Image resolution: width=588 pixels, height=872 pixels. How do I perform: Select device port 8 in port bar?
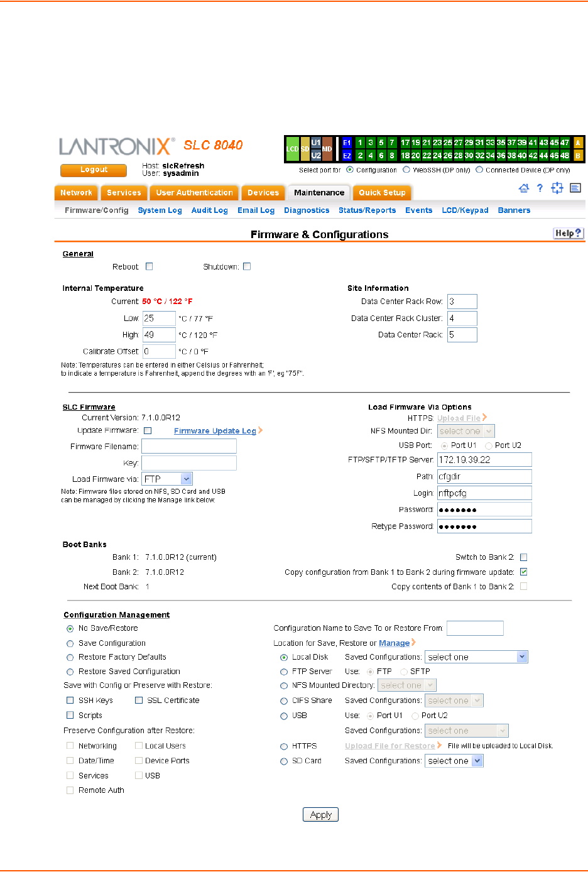click(392, 156)
